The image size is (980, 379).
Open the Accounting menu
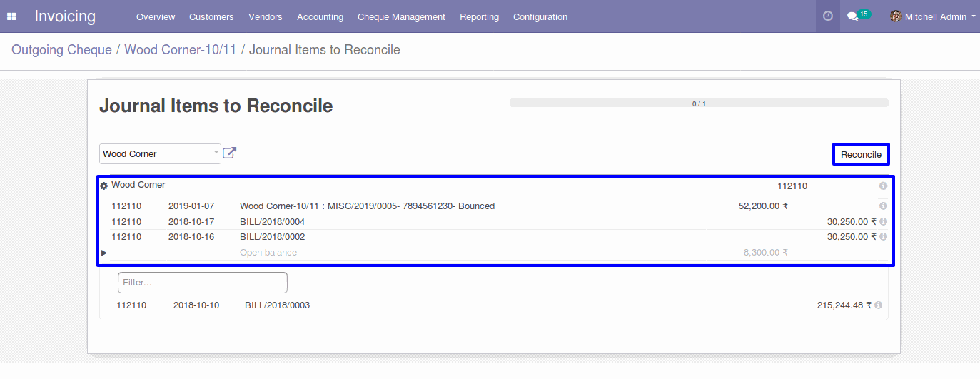point(320,16)
